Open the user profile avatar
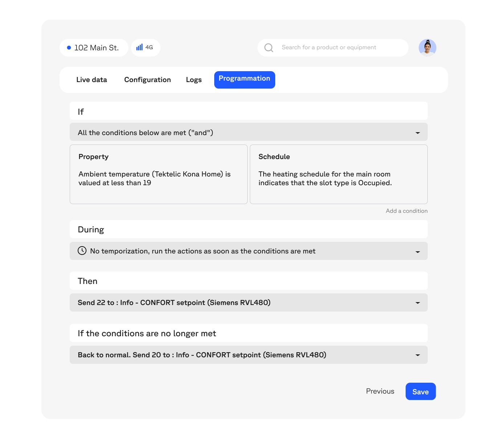Viewport: 504px width, 435px height. point(427,48)
